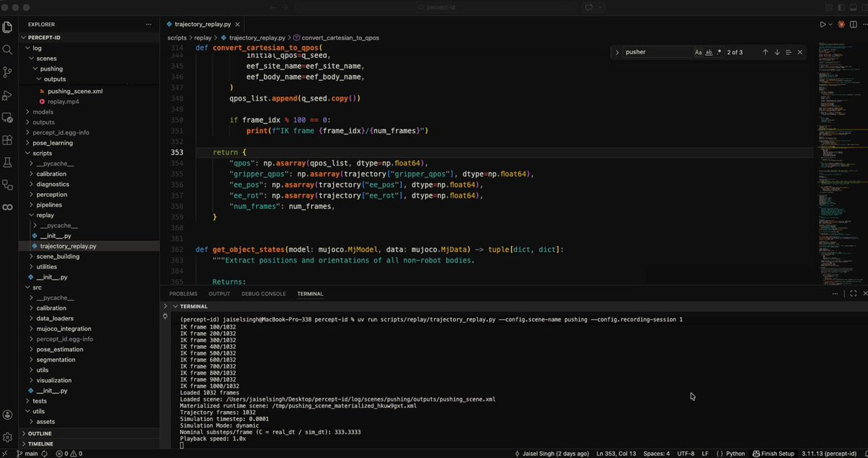868x458 pixels.
Task: Click Finish Setup in status bar
Action: (x=773, y=454)
